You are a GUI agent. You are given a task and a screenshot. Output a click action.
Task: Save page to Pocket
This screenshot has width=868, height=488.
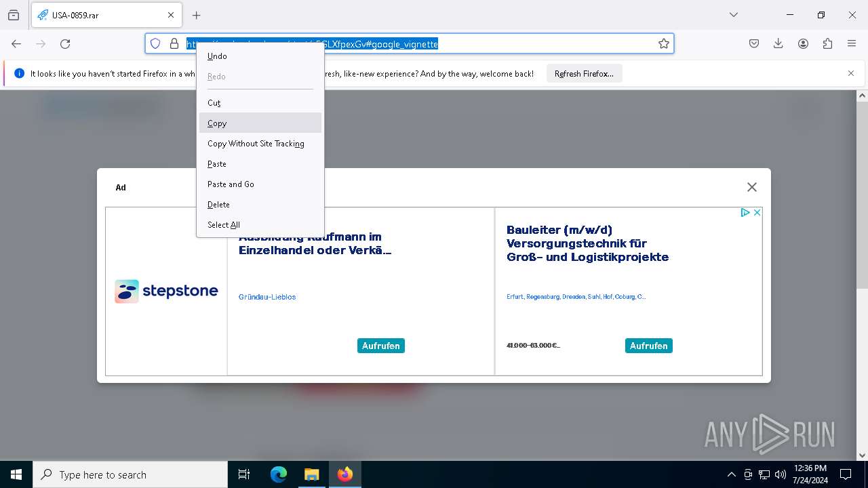click(754, 43)
